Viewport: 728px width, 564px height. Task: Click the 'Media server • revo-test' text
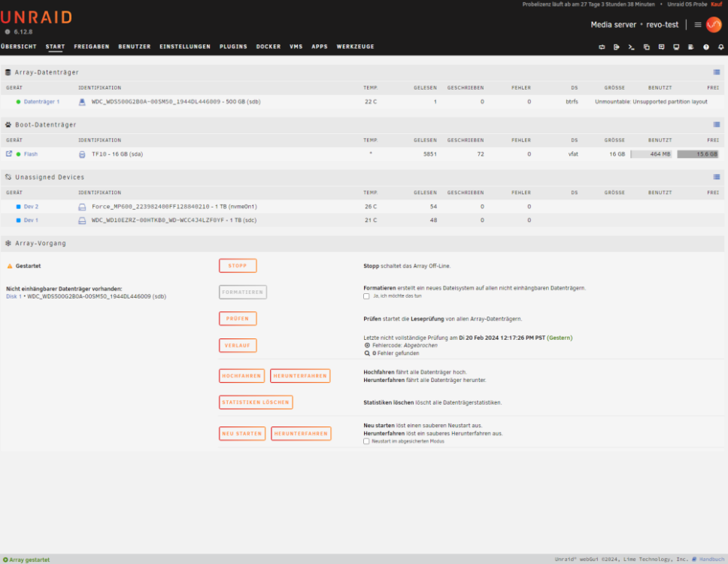point(634,25)
